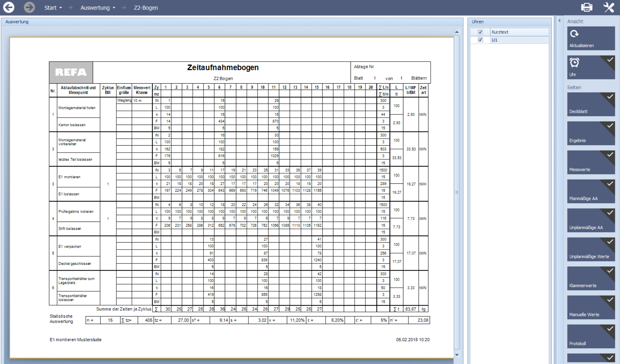Image resolution: width=620 pixels, height=364 pixels.
Task: Toggle the Messwerte page tile
Action: click(x=591, y=162)
